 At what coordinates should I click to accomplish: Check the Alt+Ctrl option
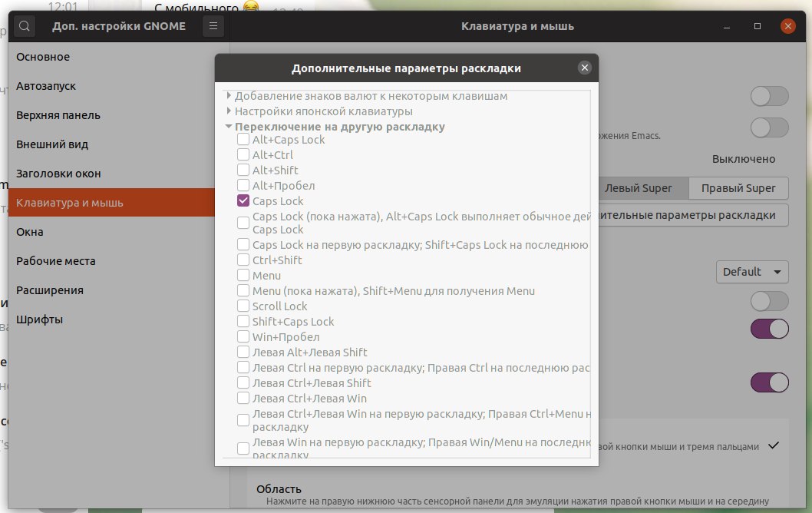click(243, 154)
